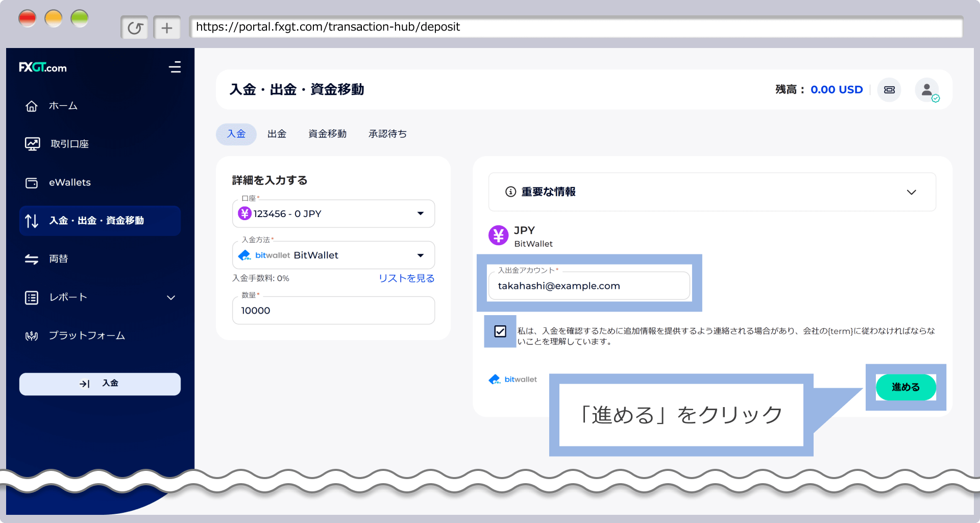Click the wallet icon next to the balance

(x=889, y=89)
